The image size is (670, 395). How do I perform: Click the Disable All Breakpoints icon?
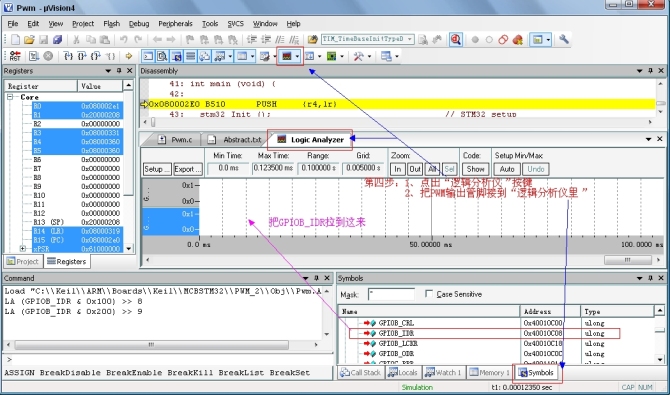(503, 40)
